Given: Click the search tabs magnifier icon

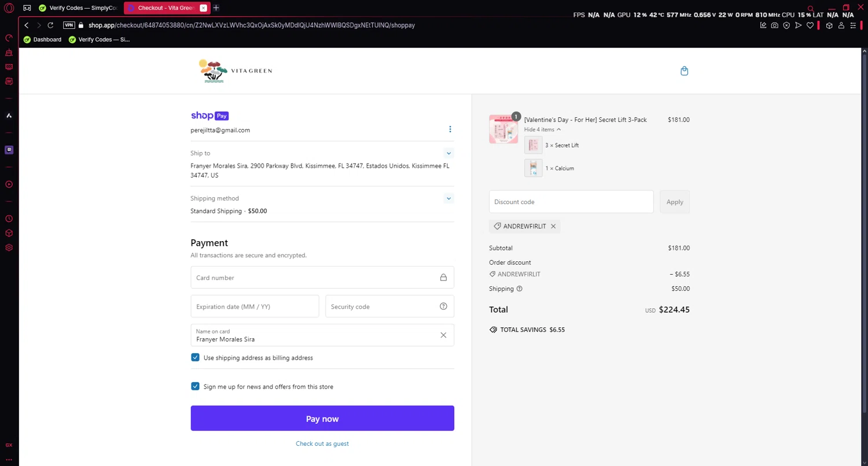Looking at the screenshot, I should pyautogui.click(x=811, y=9).
